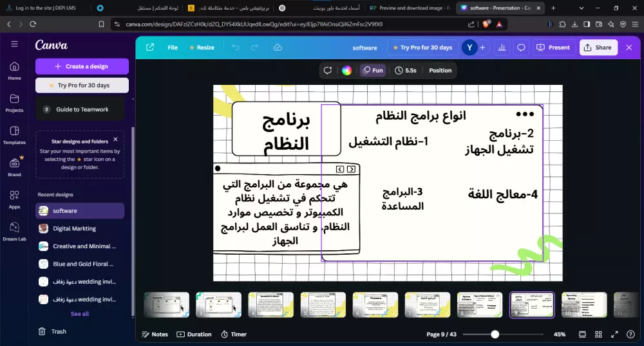Screen dimensions: 644x346
Task: Dismiss the Star designs tip
Action: [115, 140]
